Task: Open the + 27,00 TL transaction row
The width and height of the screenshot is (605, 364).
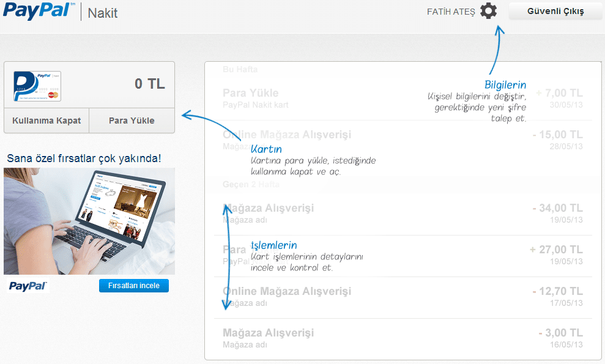Action: (403, 256)
